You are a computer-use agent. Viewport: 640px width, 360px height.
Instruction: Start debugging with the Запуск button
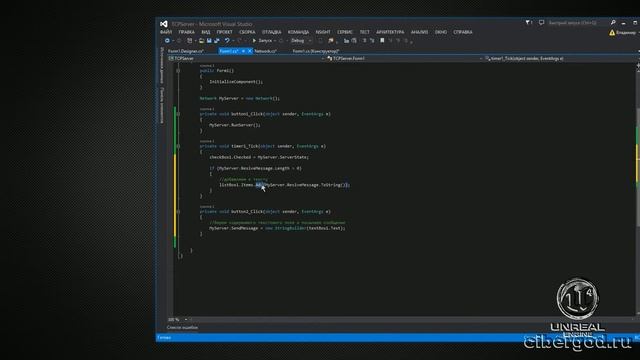[262, 41]
